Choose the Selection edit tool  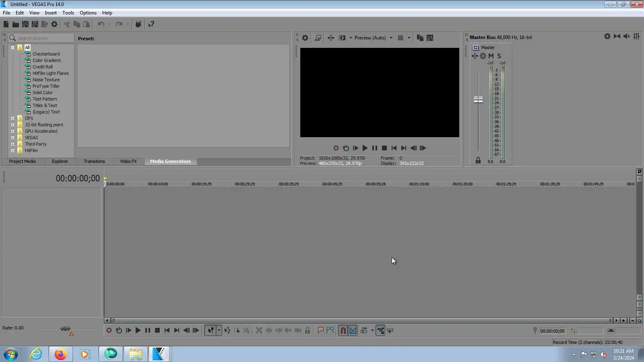coord(237,331)
